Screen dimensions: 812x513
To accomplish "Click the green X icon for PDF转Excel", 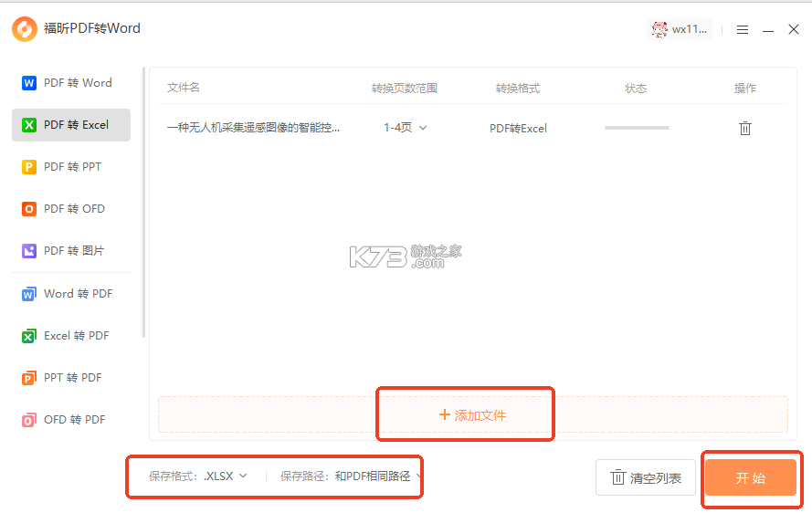I will 29,125.
